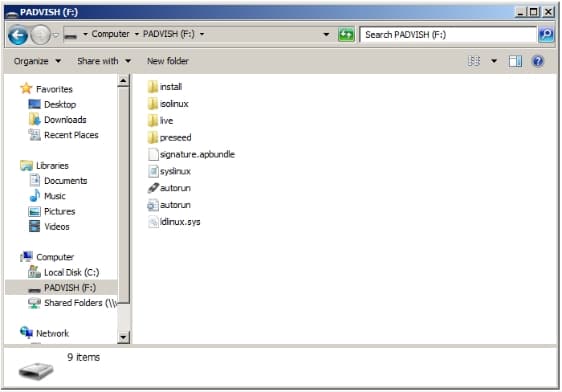Click drive icon in details pane
This screenshot has height=392, width=562.
click(x=36, y=371)
